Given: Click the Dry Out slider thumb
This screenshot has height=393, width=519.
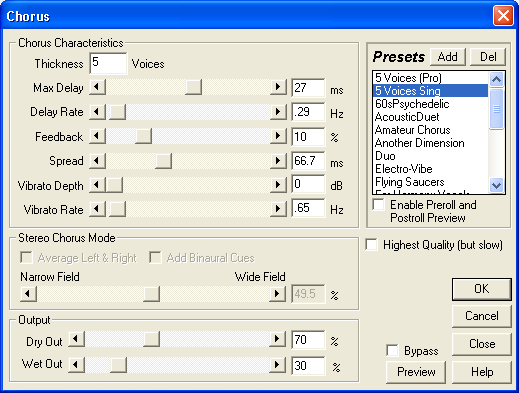Looking at the screenshot, I should tap(151, 339).
